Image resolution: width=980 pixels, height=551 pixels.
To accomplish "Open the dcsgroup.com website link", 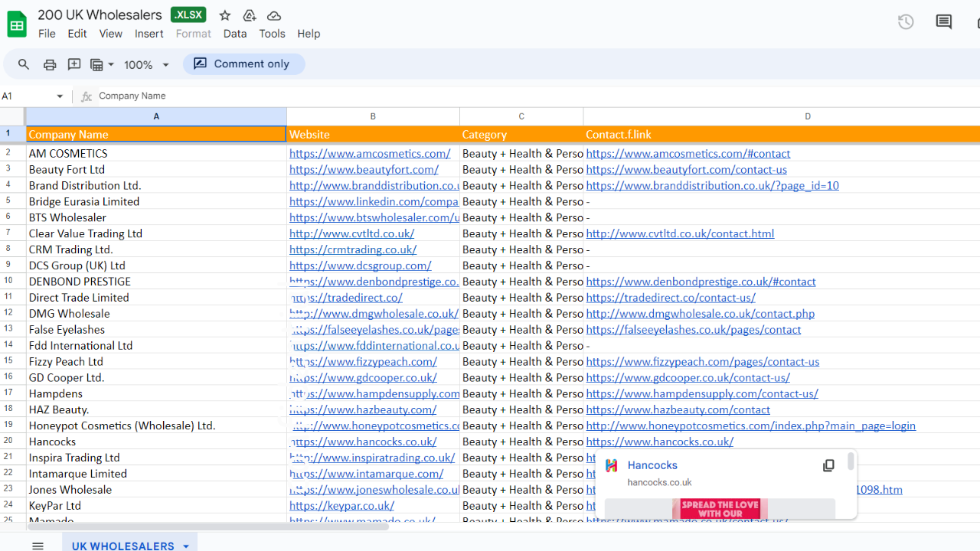I will pos(361,266).
